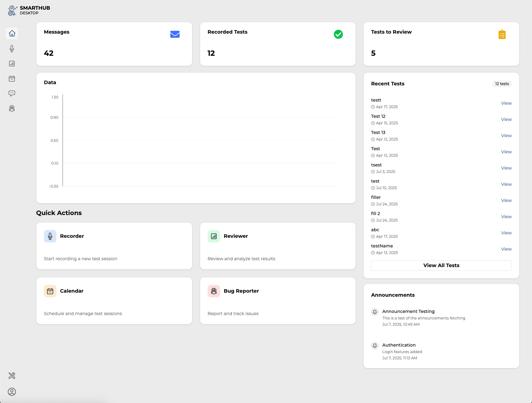Click the green checkmark on Recorded Tests
Viewport: 532px width, 403px height.
tap(338, 34)
